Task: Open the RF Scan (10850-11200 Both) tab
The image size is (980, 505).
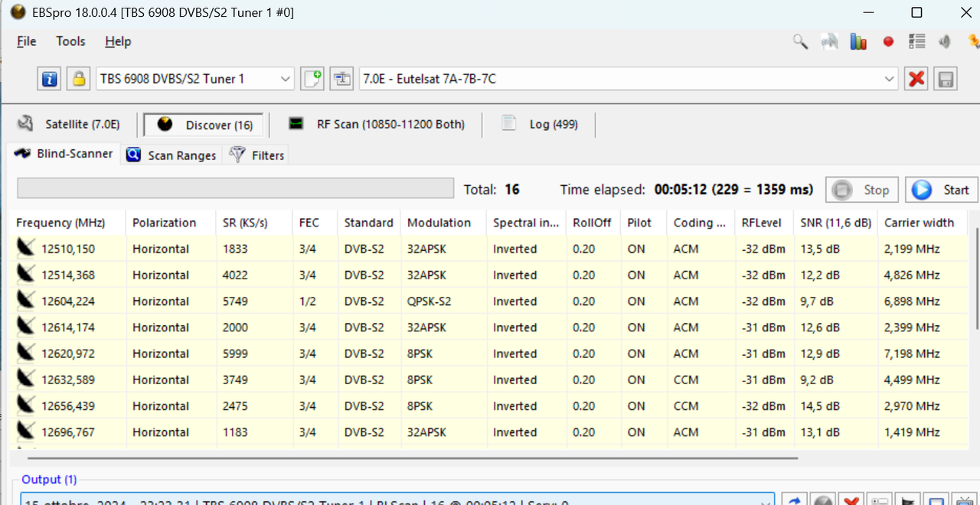Action: click(377, 124)
